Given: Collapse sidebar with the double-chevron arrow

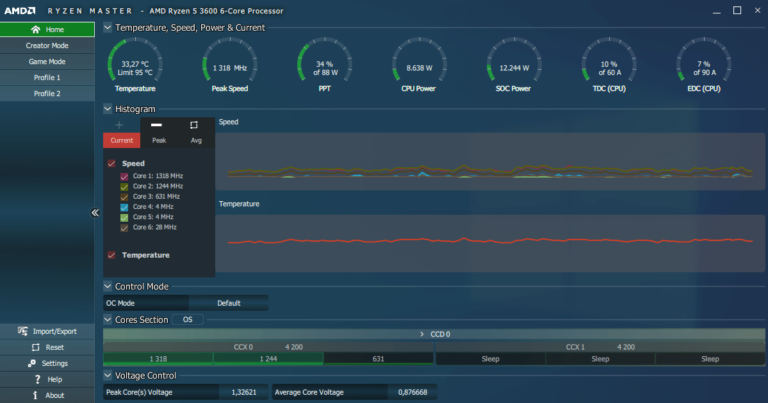Looking at the screenshot, I should point(95,213).
